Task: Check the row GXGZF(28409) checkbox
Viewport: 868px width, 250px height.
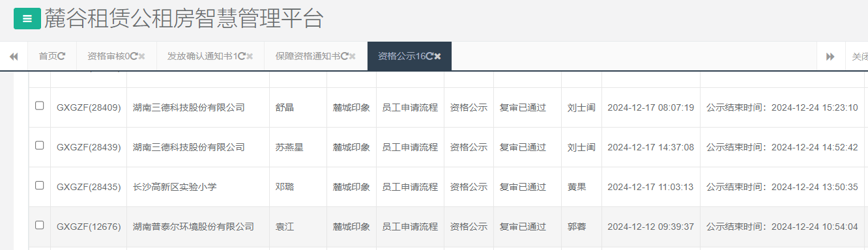Action: pos(40,106)
